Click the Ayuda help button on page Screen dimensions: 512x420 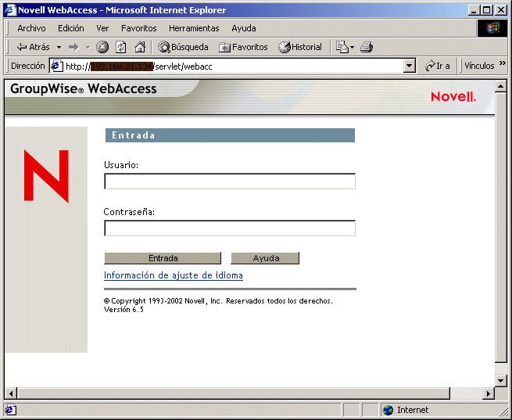[x=265, y=258]
